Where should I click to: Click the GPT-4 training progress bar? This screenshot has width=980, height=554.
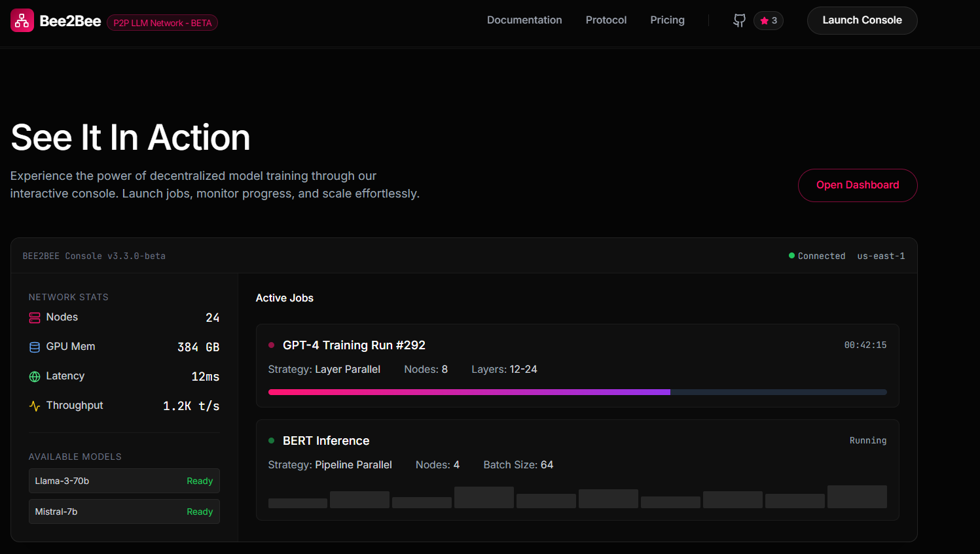pos(577,392)
